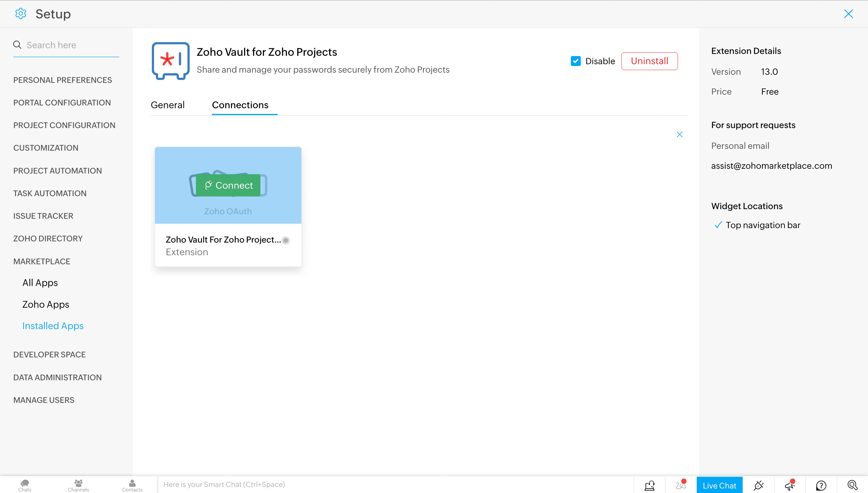
Task: Uninstall the Zoho Vault extension
Action: (649, 61)
